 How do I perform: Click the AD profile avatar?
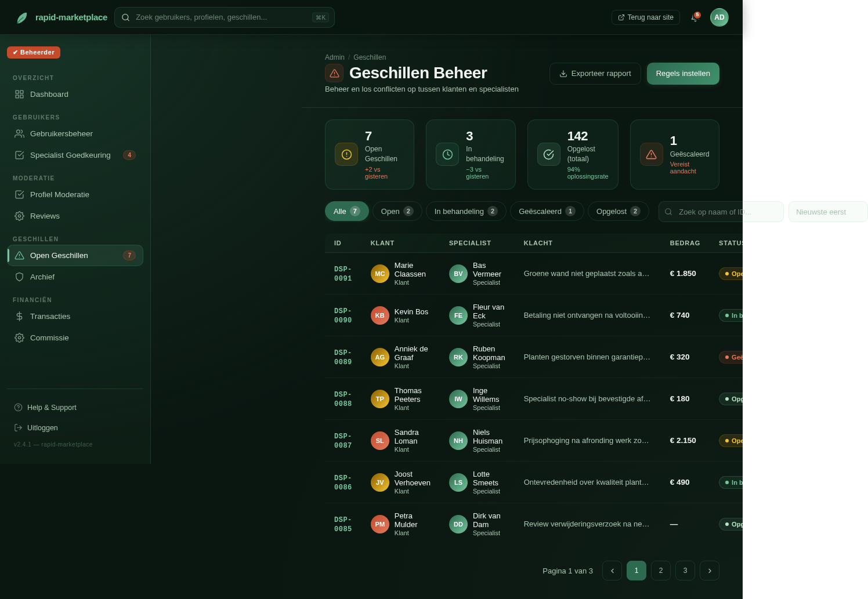point(719,17)
